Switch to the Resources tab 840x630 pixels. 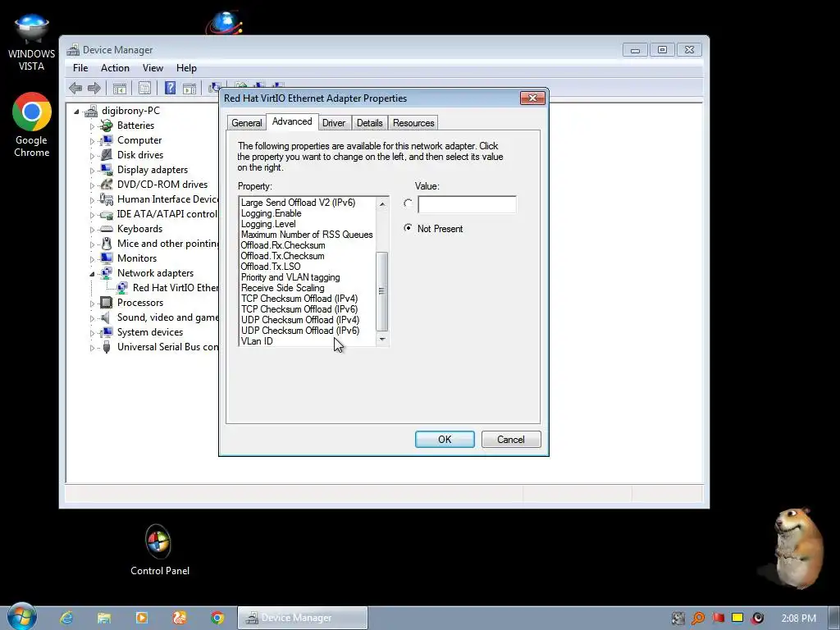point(413,123)
